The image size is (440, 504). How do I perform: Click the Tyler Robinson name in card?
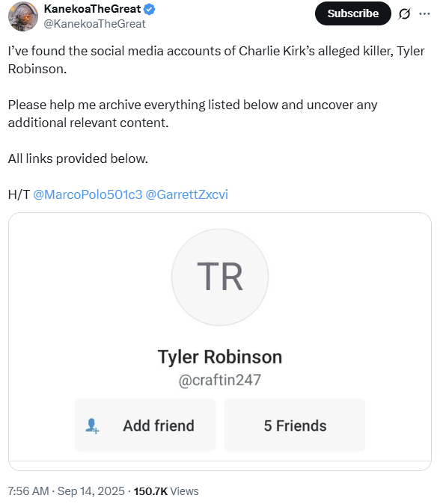(x=220, y=357)
